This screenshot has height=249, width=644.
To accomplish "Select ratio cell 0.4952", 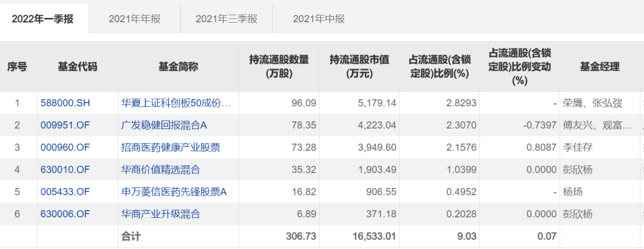I will 461,192.
